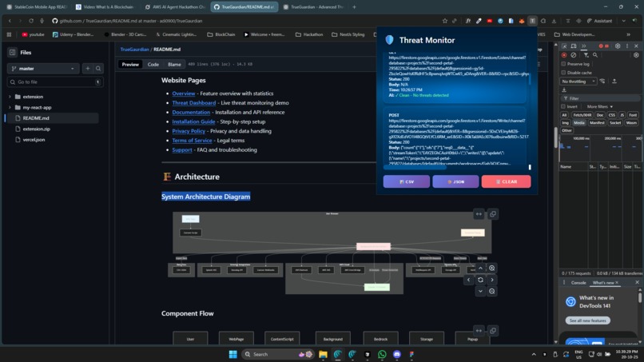Bookmark this page with the star

point(444,21)
